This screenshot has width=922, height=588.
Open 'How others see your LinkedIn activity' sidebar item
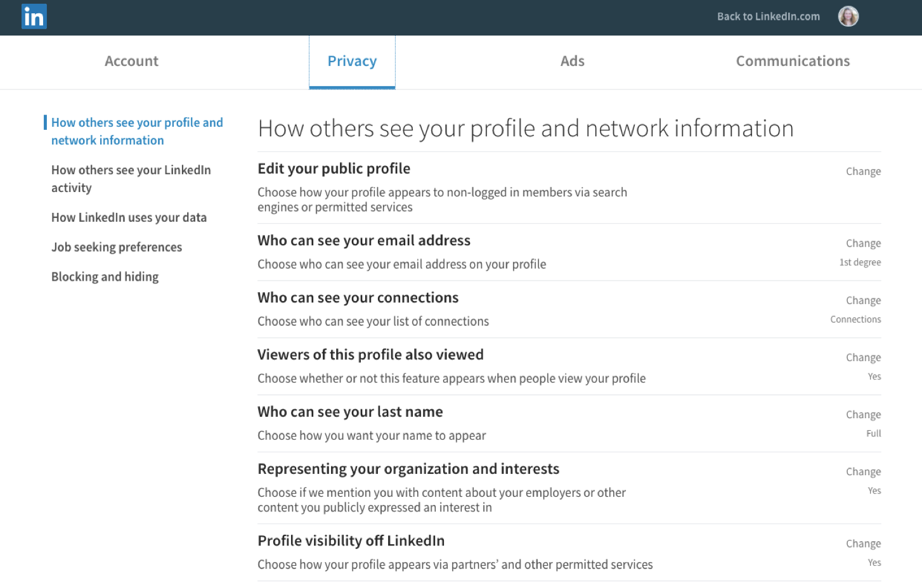point(131,179)
